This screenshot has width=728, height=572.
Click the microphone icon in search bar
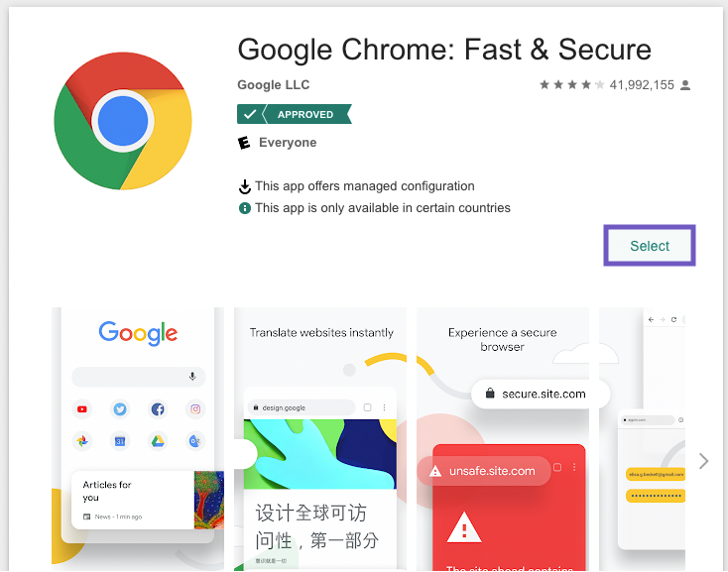tap(192, 377)
